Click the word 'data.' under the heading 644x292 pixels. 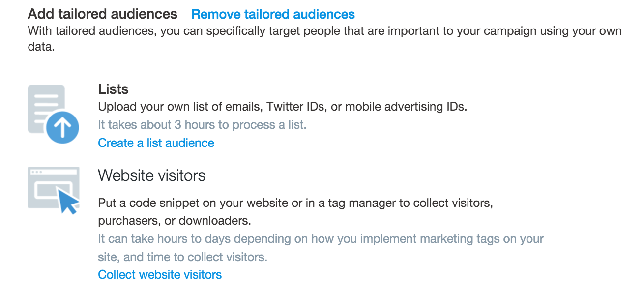40,48
